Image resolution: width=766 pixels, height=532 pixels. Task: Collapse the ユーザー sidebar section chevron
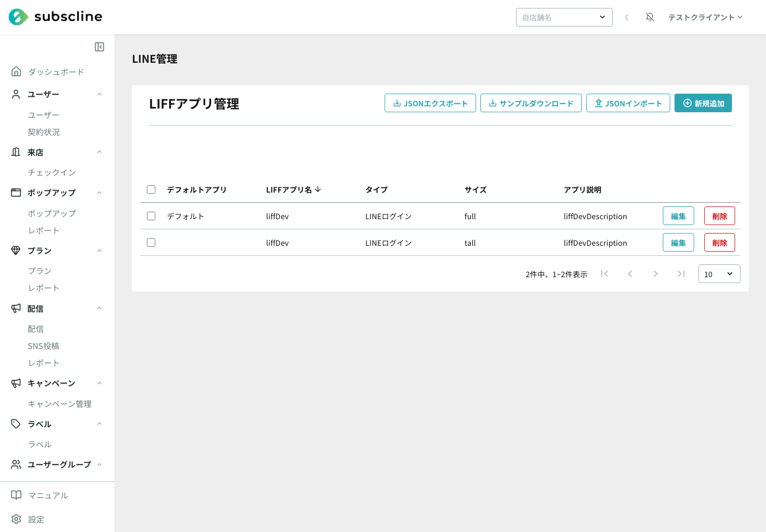[x=99, y=94]
